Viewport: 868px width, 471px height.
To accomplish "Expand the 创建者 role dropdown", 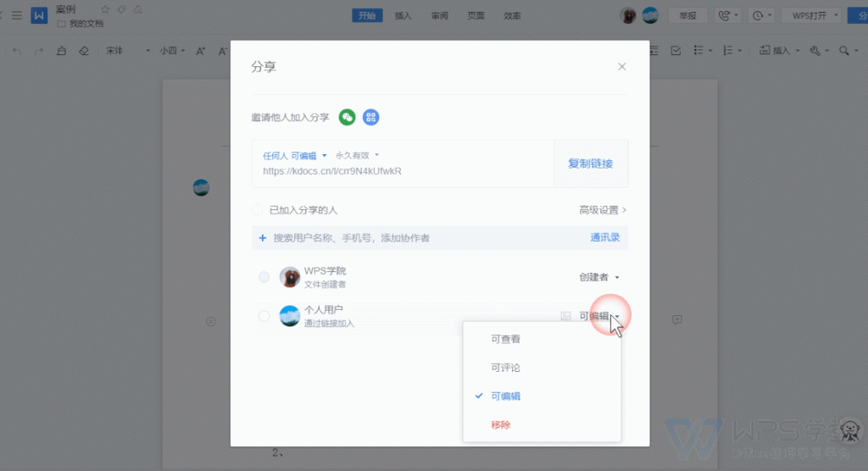I will tap(599, 277).
